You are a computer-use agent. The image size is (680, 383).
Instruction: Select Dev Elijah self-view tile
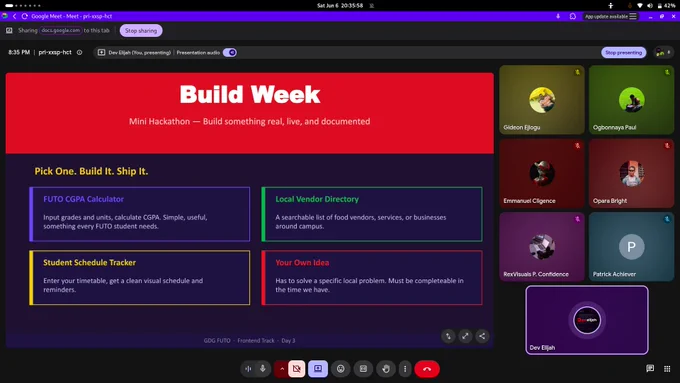click(587, 320)
